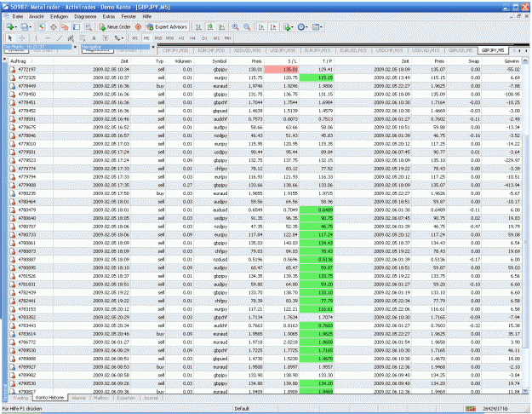Open the Hilfe menu
Viewport: 532px width, 414px height.
pos(147,16)
